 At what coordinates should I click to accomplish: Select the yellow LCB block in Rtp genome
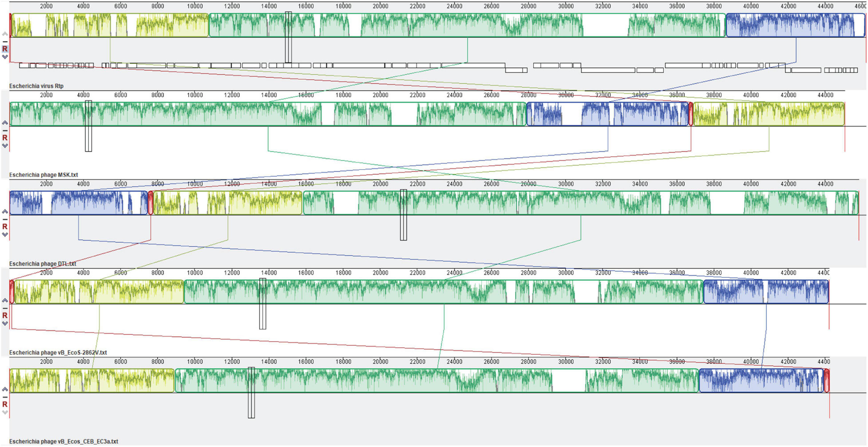click(x=110, y=25)
